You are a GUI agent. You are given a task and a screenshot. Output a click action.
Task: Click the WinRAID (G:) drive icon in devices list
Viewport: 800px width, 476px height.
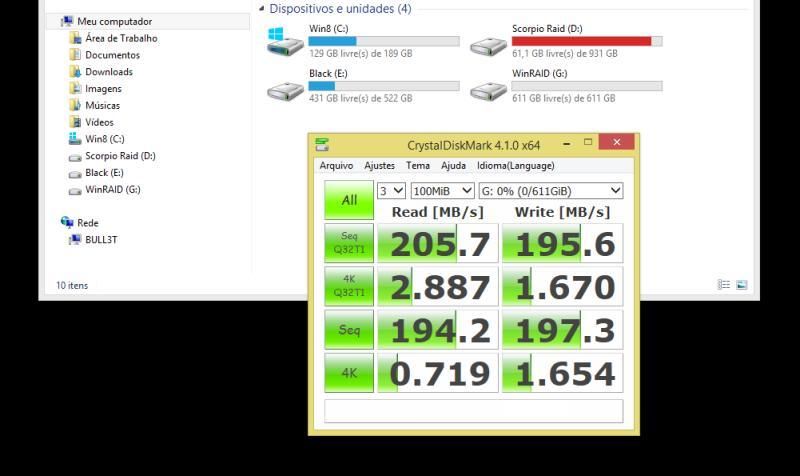click(x=488, y=92)
